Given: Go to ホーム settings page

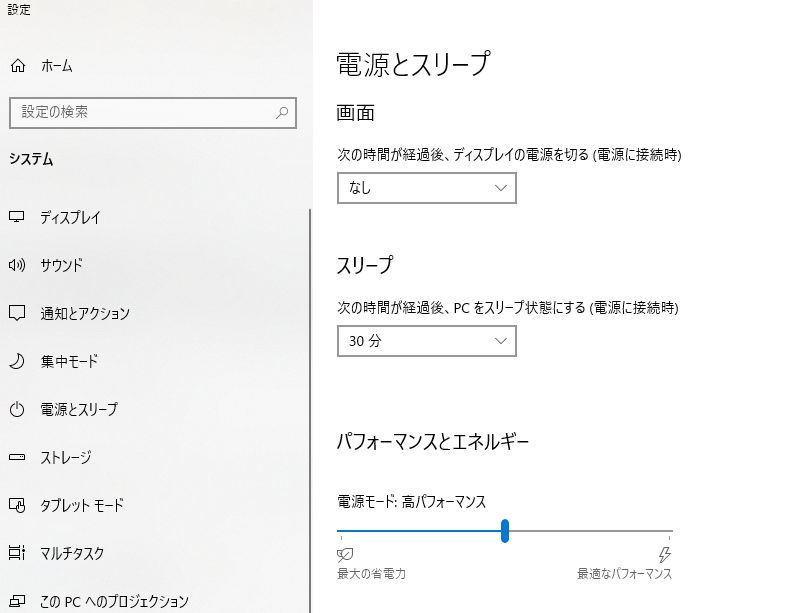Looking at the screenshot, I should coord(57,66).
